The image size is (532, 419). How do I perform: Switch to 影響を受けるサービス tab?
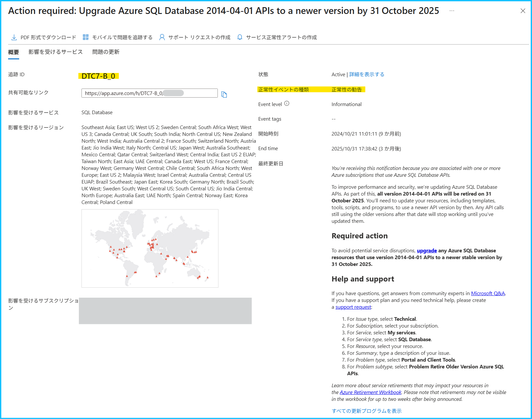click(x=56, y=52)
